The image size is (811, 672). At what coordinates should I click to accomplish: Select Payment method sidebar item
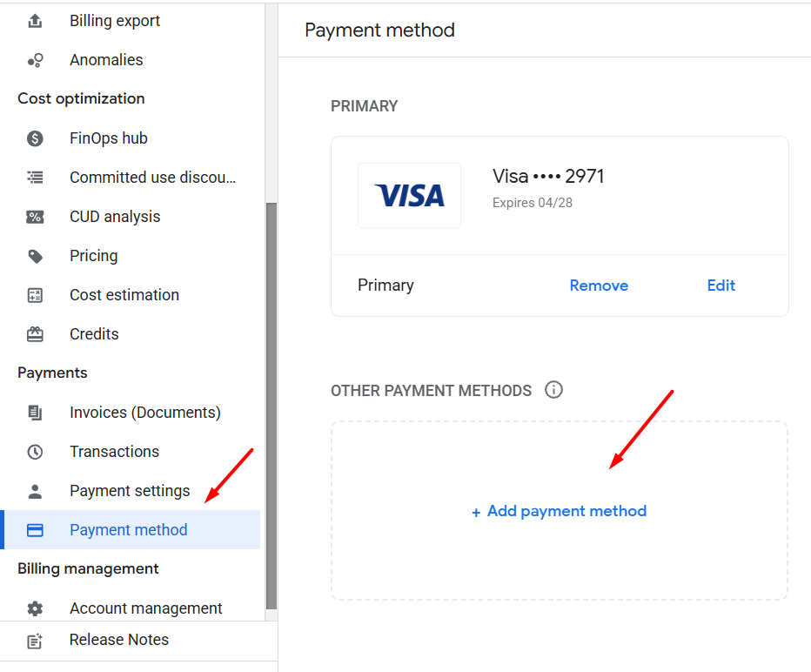point(128,530)
